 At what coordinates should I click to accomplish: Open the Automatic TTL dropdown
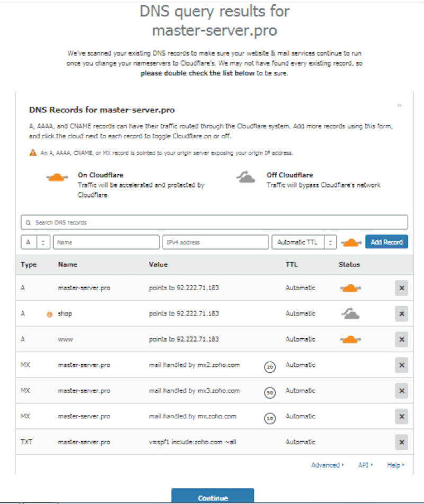click(304, 242)
